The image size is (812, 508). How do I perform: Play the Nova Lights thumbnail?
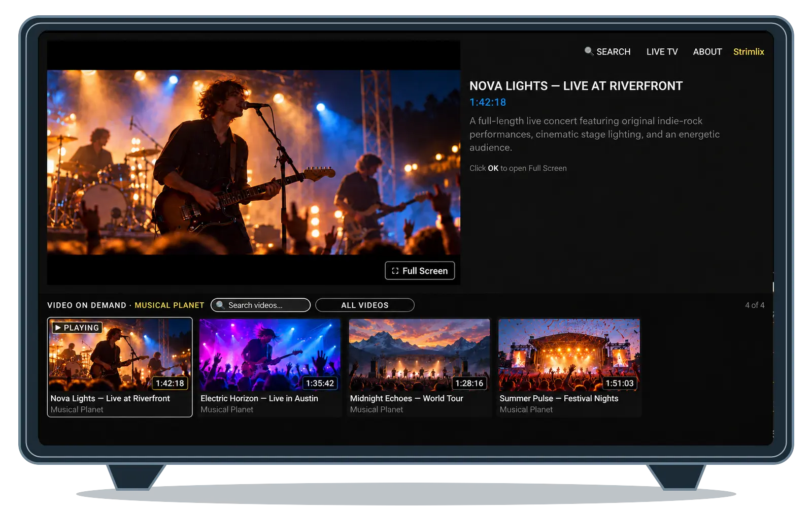[x=120, y=355]
